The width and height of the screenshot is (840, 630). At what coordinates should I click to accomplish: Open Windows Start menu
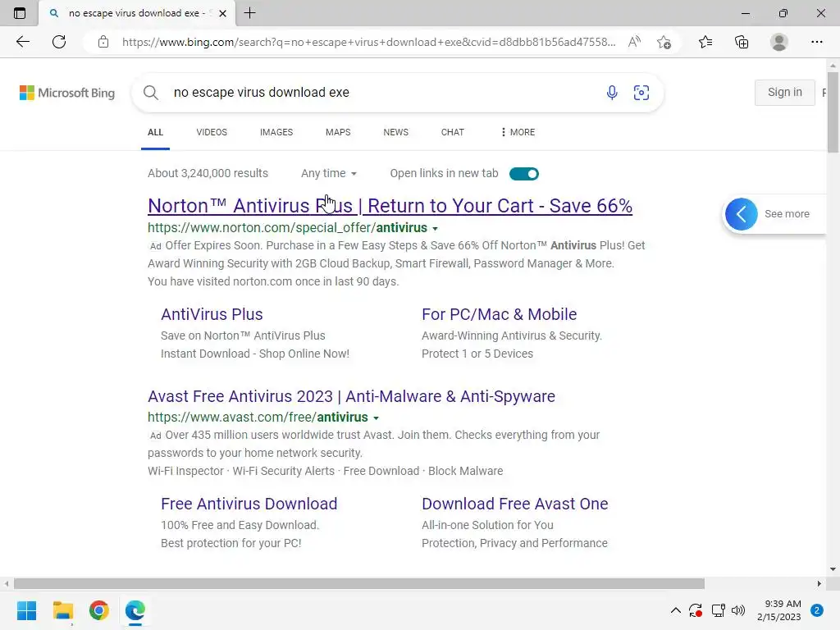click(26, 610)
